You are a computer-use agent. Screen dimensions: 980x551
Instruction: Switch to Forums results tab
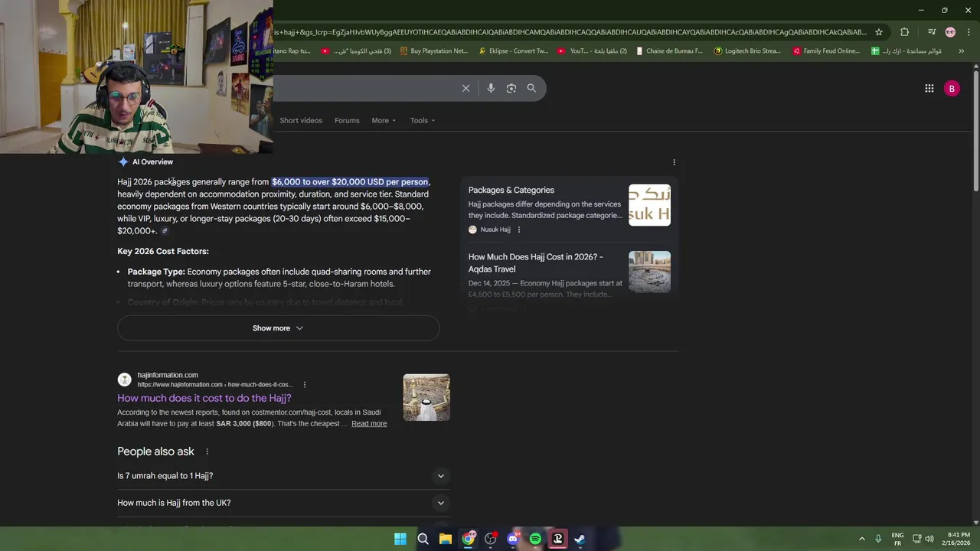pyautogui.click(x=347, y=120)
